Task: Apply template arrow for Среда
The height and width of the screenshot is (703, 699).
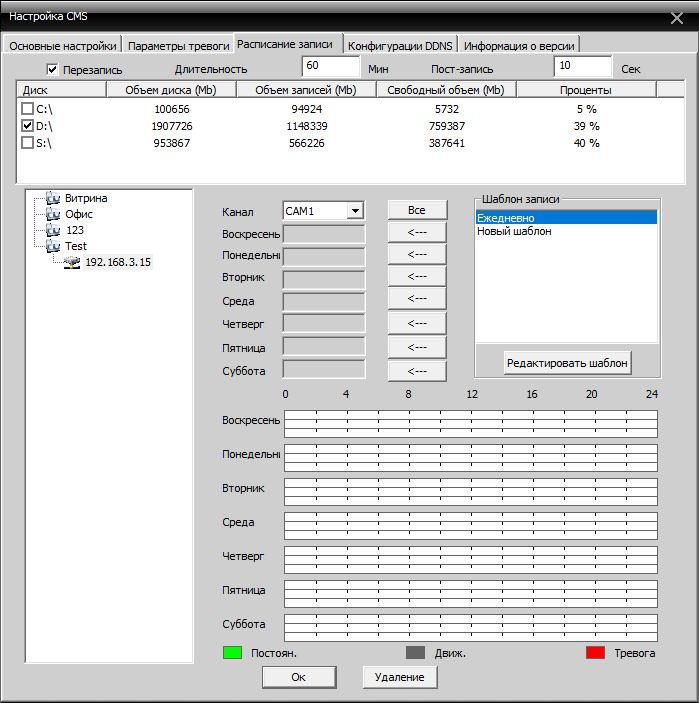Action: tap(417, 299)
